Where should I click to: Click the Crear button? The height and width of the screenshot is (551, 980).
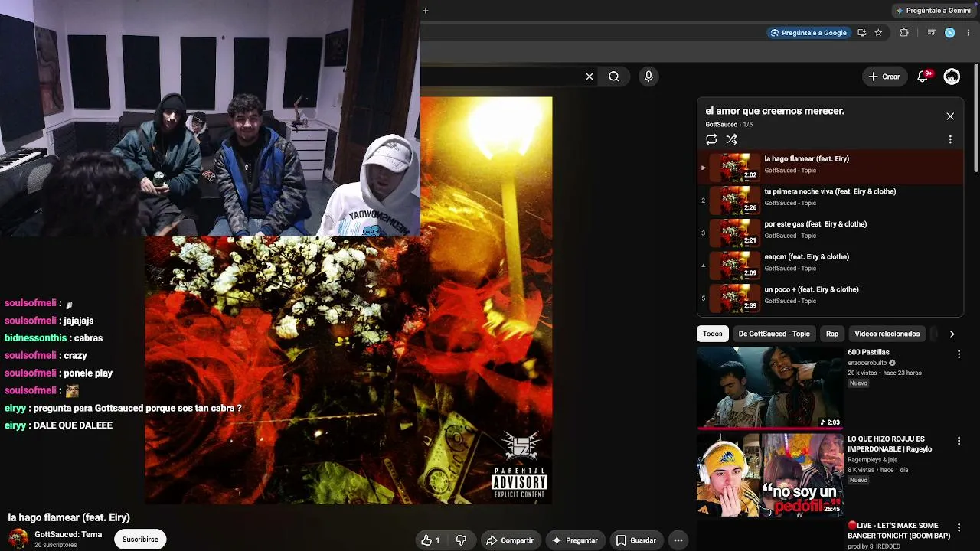pos(884,77)
